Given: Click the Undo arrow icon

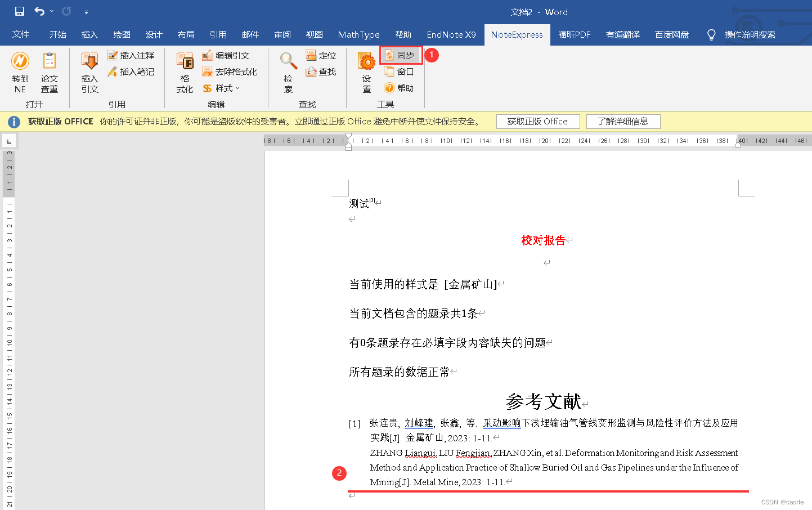Looking at the screenshot, I should [39, 11].
